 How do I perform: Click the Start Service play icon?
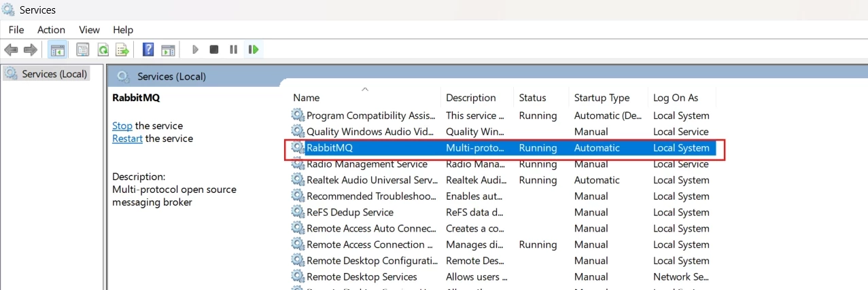[x=195, y=50]
